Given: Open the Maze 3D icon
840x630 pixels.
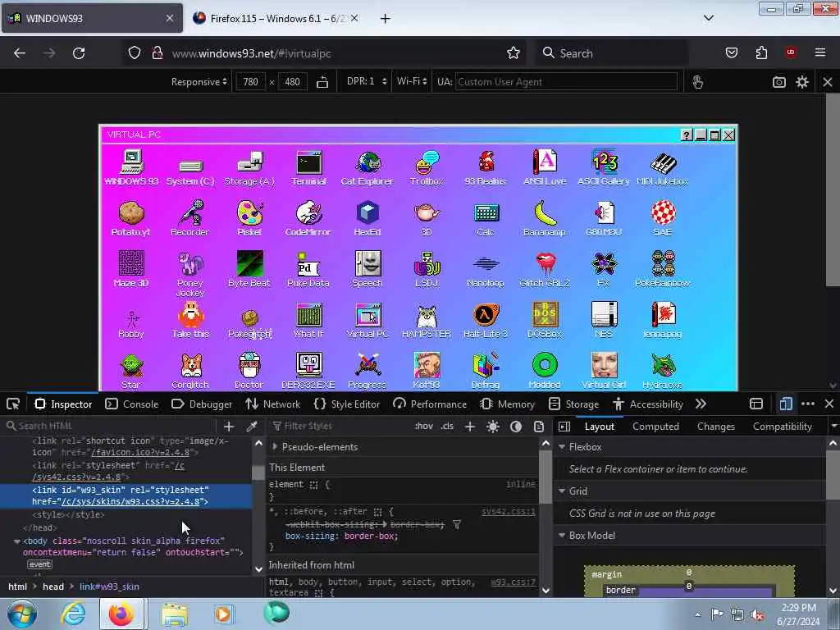Looking at the screenshot, I should pyautogui.click(x=131, y=269).
